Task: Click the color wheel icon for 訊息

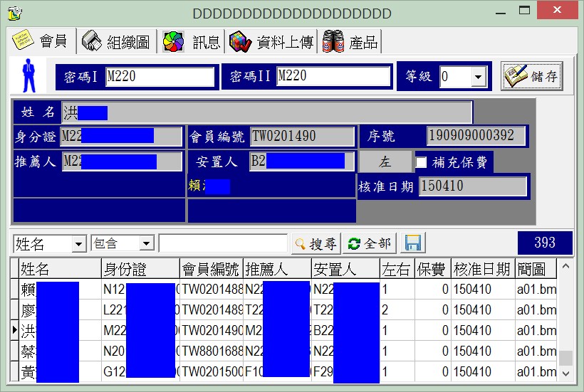Action: 173,42
